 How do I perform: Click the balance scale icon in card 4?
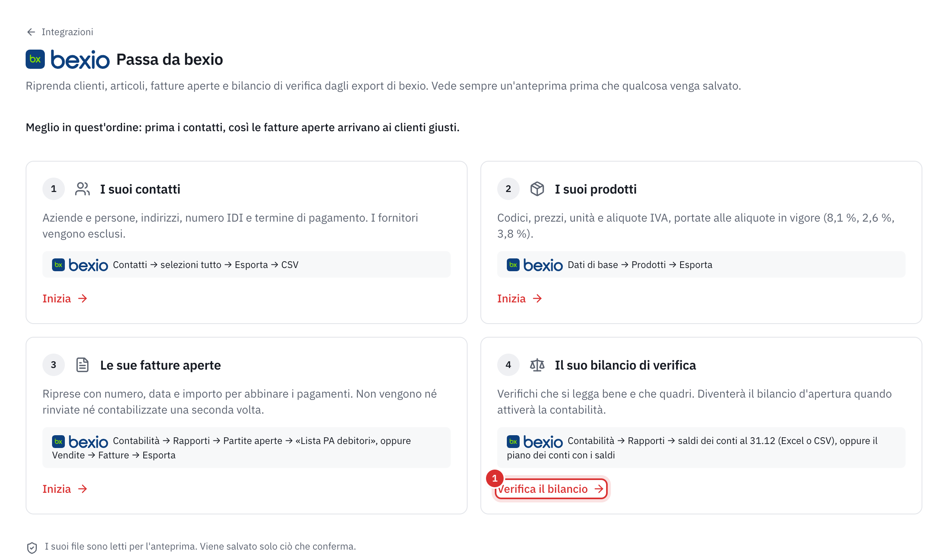(537, 365)
